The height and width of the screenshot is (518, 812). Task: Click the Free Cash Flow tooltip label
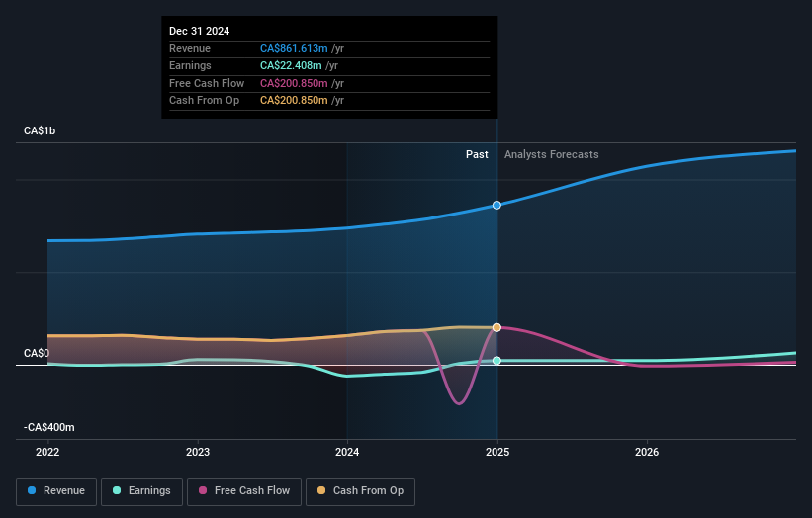point(207,83)
